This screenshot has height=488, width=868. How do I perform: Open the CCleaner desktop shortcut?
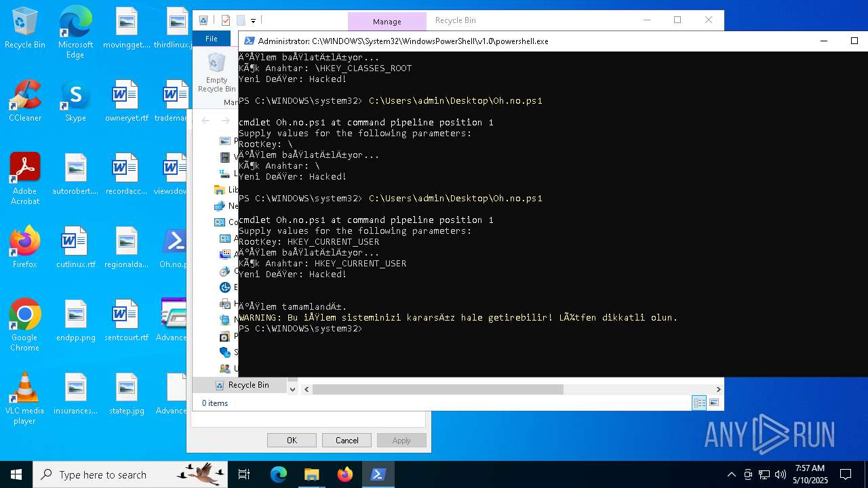tap(25, 101)
